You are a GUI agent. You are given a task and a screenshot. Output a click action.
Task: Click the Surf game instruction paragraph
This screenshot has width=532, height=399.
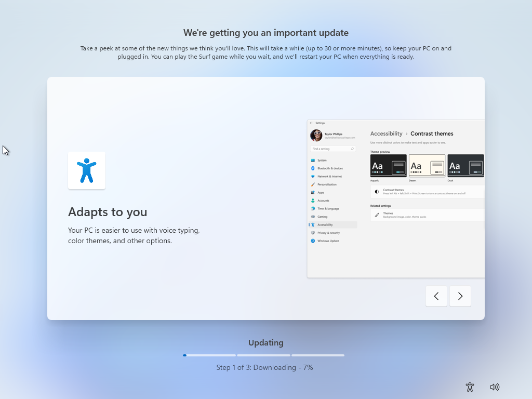266,52
